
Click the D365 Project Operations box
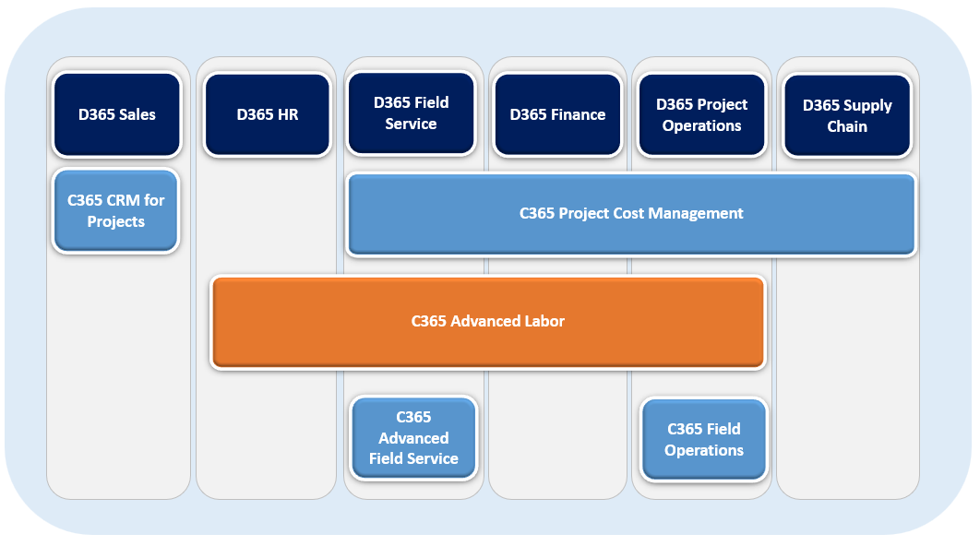click(x=701, y=115)
